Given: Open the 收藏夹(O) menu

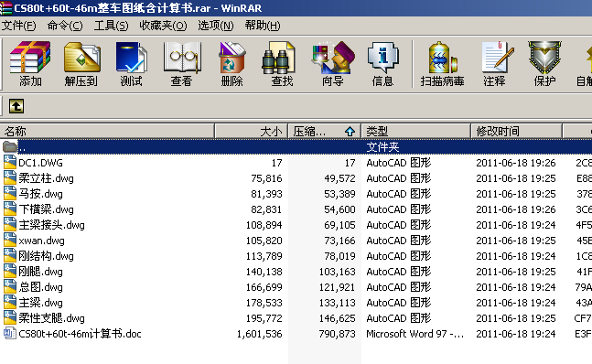Looking at the screenshot, I should point(163,26).
